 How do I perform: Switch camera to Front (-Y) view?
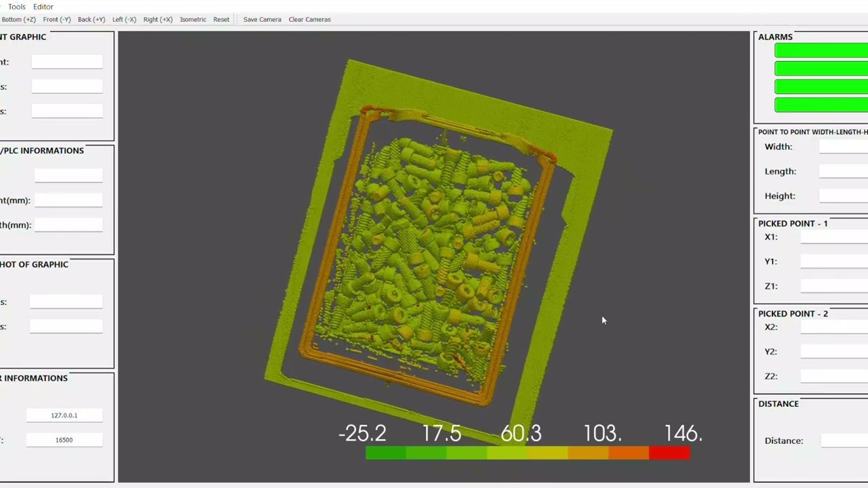point(57,20)
